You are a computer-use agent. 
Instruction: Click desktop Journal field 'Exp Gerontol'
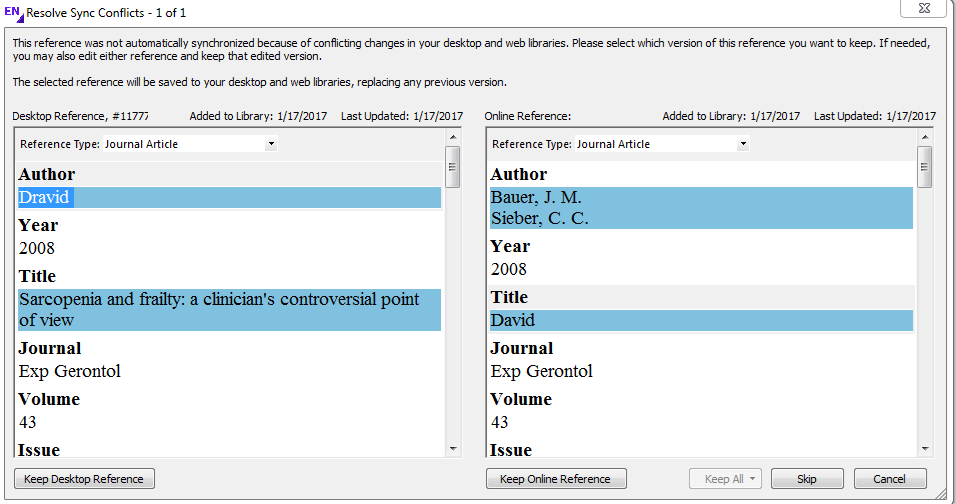69,371
